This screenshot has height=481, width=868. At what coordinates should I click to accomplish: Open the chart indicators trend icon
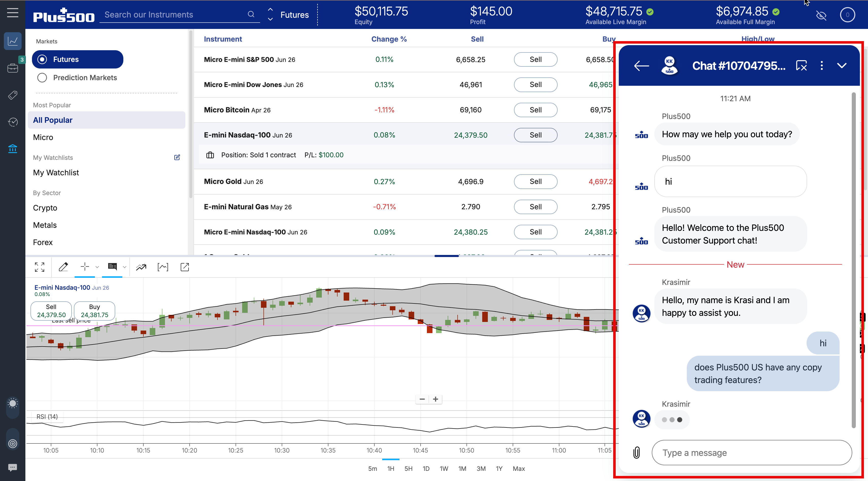point(141,267)
